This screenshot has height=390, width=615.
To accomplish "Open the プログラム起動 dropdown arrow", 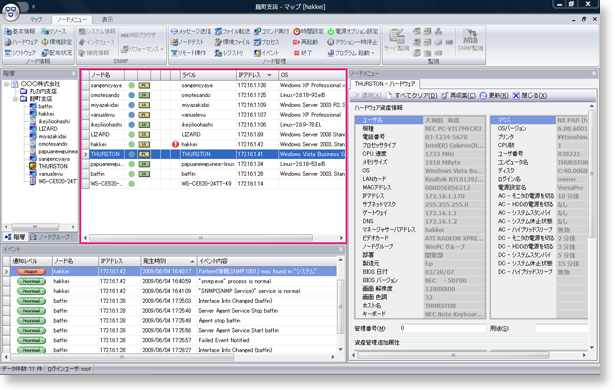I will [x=373, y=53].
